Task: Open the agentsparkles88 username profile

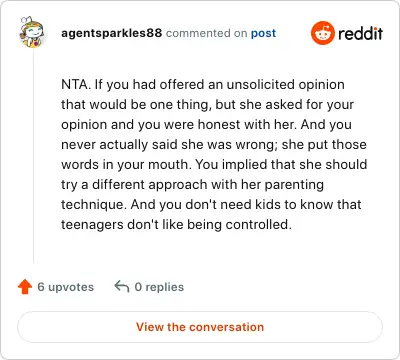Action: (x=111, y=33)
